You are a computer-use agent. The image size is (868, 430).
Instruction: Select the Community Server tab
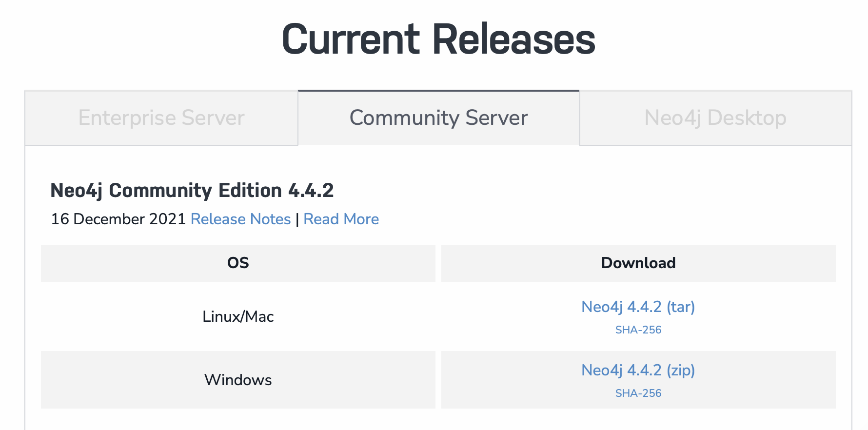click(439, 118)
